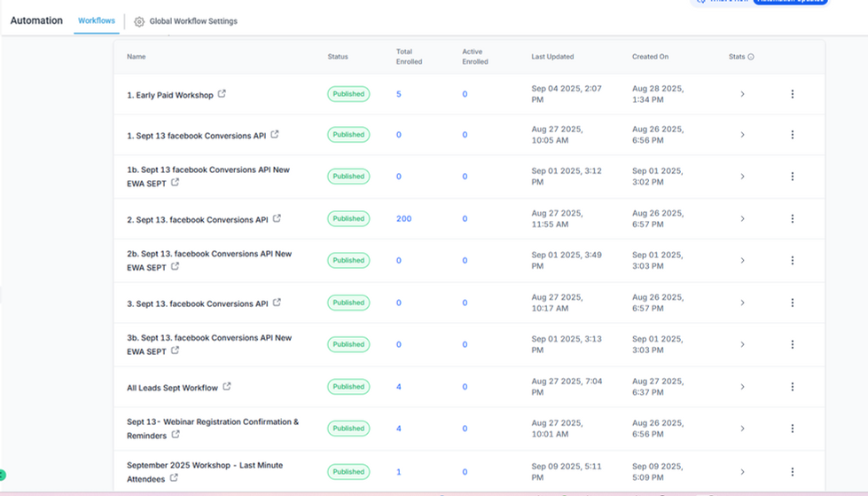Click external link icon for 1. Sept 13 facebook Conversions API
The image size is (868, 496).
coord(275,134)
